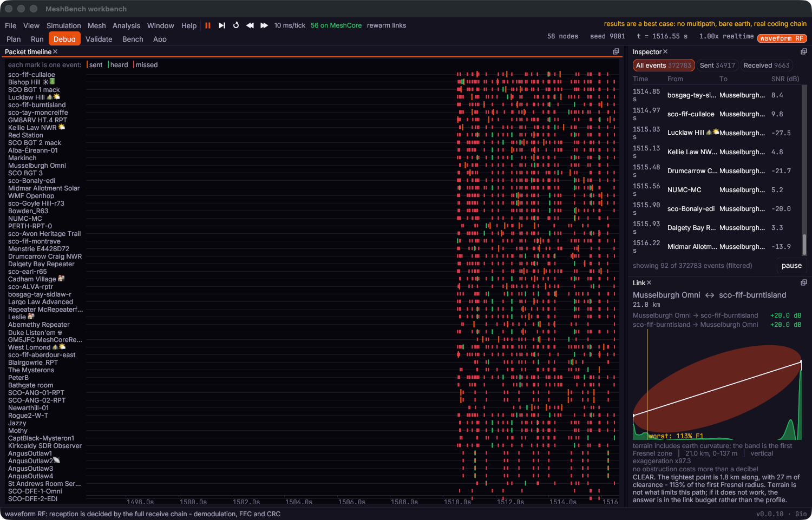
Task: Toggle the waveform RF mode pill
Action: [x=782, y=38]
